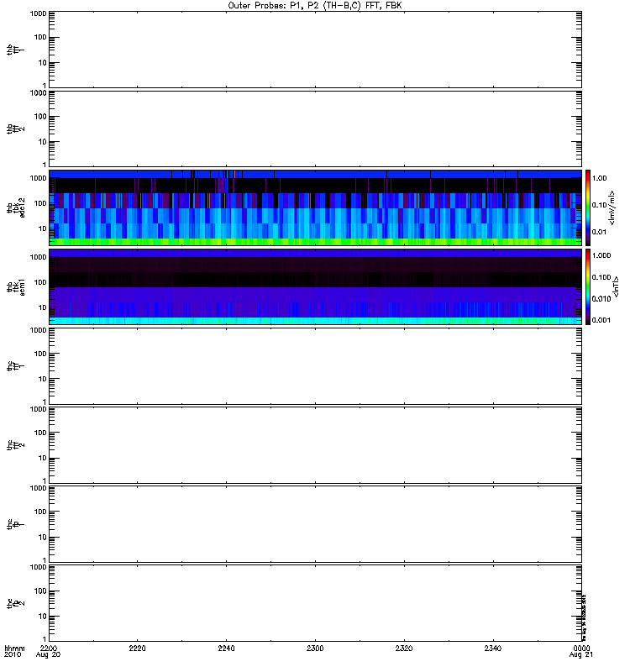Click the "100" tick on thb fff 2 axis
The image size is (630, 672).
click(x=40, y=117)
